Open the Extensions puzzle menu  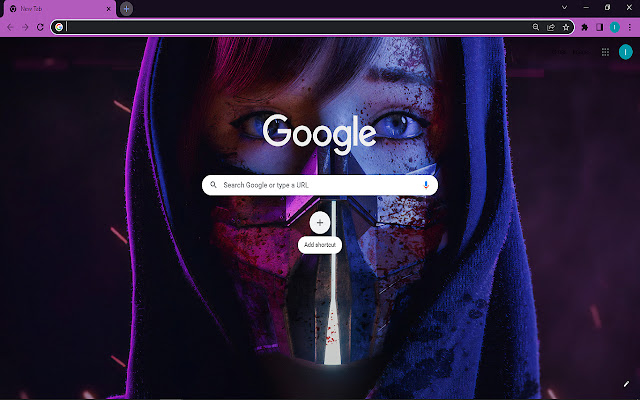coord(584,27)
